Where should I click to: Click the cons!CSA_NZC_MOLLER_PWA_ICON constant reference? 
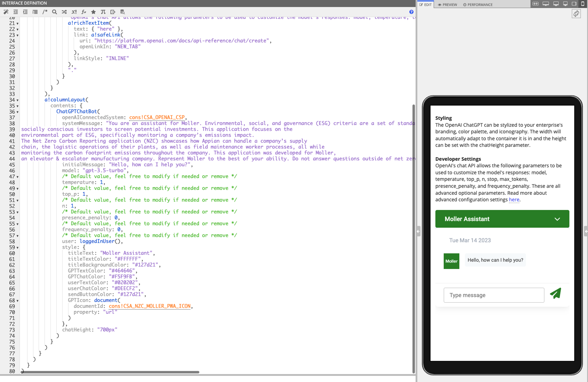pos(150,306)
